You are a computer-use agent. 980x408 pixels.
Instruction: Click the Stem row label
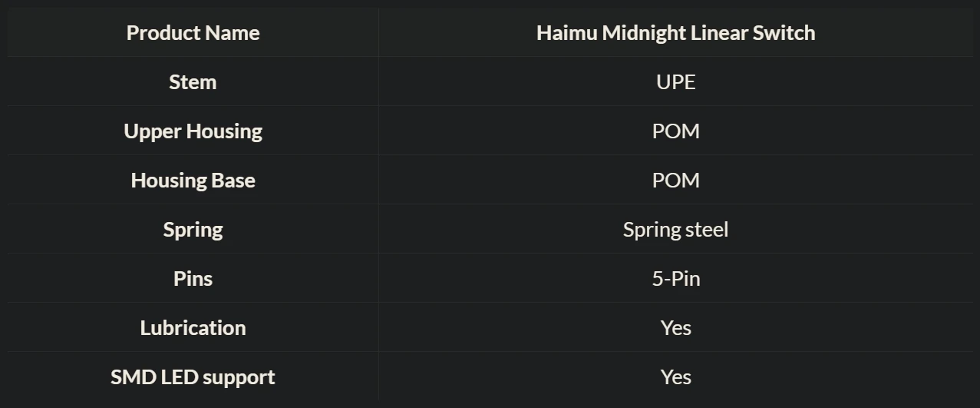pos(193,82)
